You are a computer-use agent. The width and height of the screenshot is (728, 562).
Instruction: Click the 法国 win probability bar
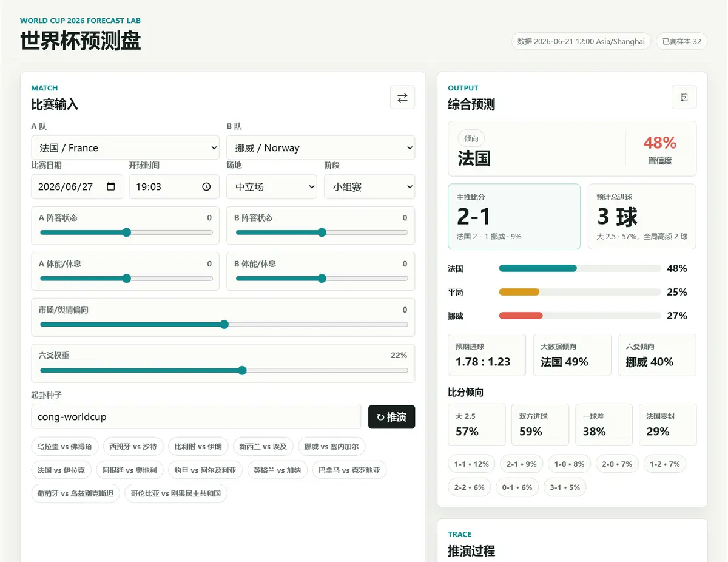580,268
